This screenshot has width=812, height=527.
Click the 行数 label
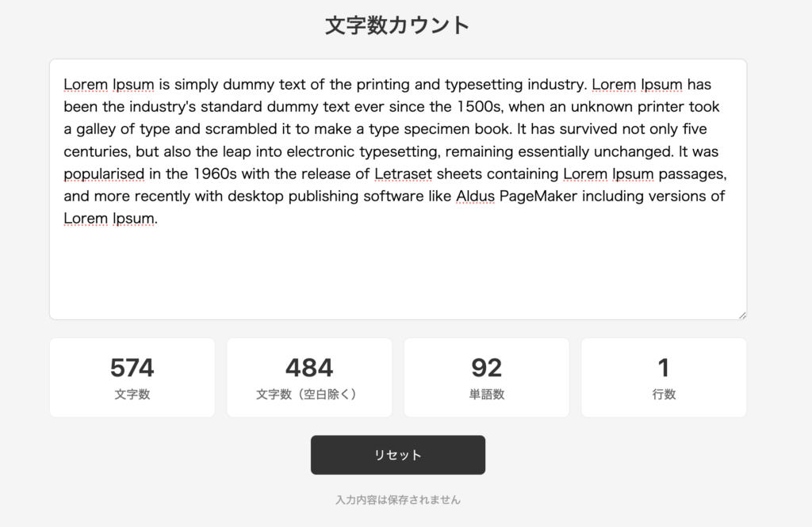pos(664,394)
